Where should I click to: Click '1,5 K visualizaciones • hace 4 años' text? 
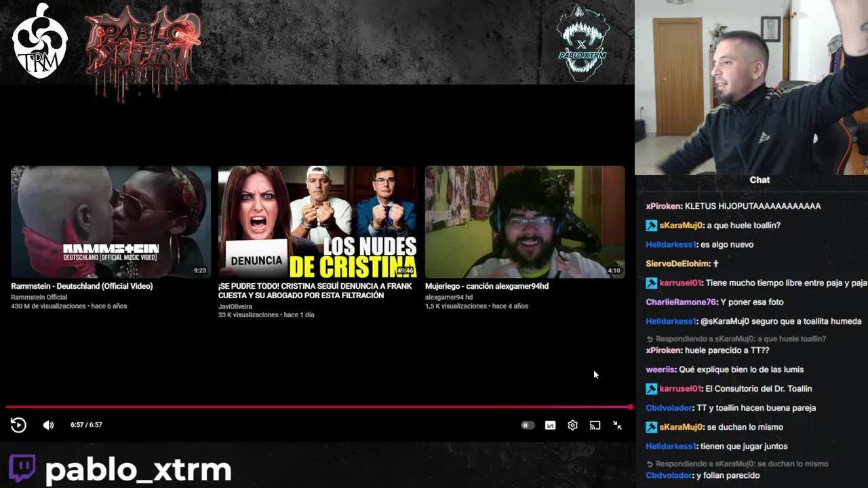coord(477,306)
